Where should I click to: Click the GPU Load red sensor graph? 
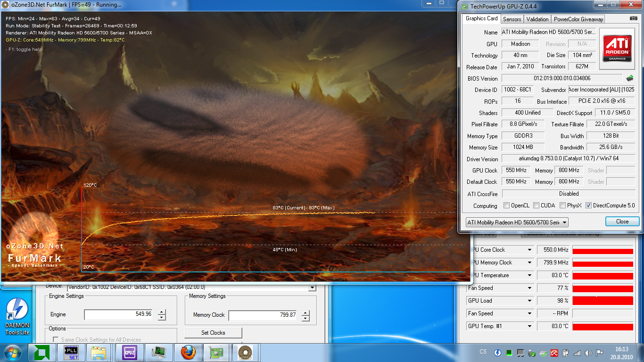603,301
